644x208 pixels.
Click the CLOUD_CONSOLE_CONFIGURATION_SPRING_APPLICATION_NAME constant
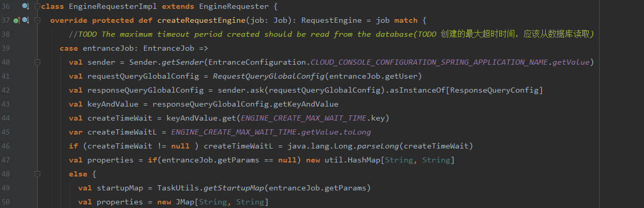428,63
